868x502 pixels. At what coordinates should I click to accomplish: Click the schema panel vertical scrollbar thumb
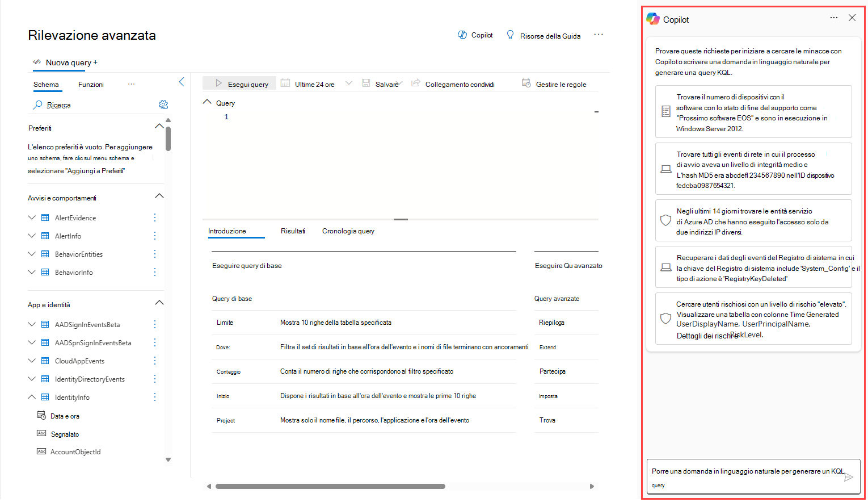[168, 139]
